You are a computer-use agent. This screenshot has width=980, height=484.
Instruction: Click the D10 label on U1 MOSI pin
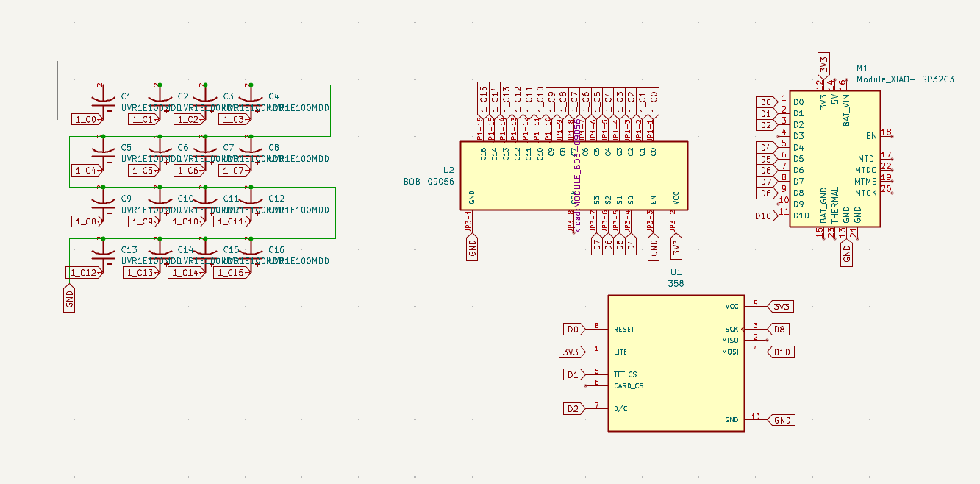click(x=781, y=352)
